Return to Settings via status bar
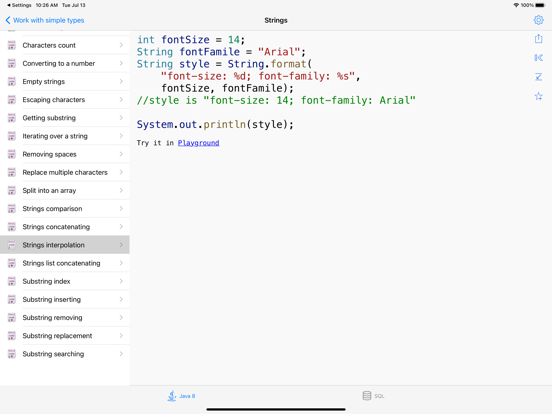Image resolution: width=552 pixels, height=414 pixels. 19,5
